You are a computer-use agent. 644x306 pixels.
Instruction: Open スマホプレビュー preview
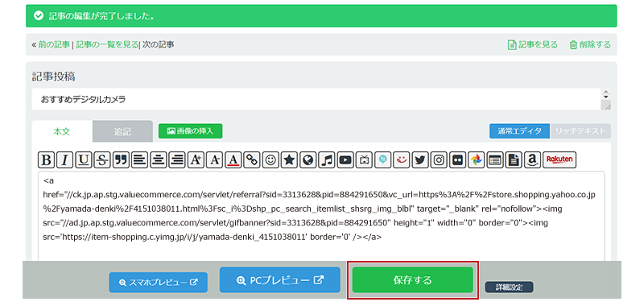[158, 283]
